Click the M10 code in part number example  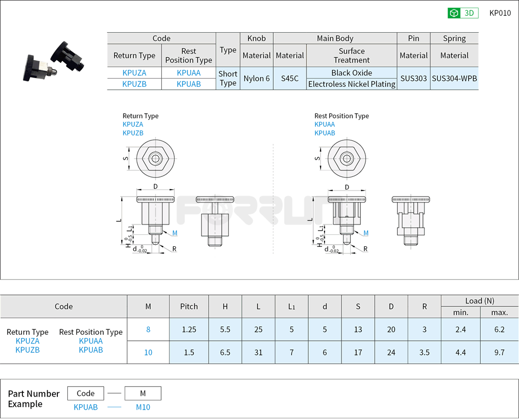[x=142, y=407]
